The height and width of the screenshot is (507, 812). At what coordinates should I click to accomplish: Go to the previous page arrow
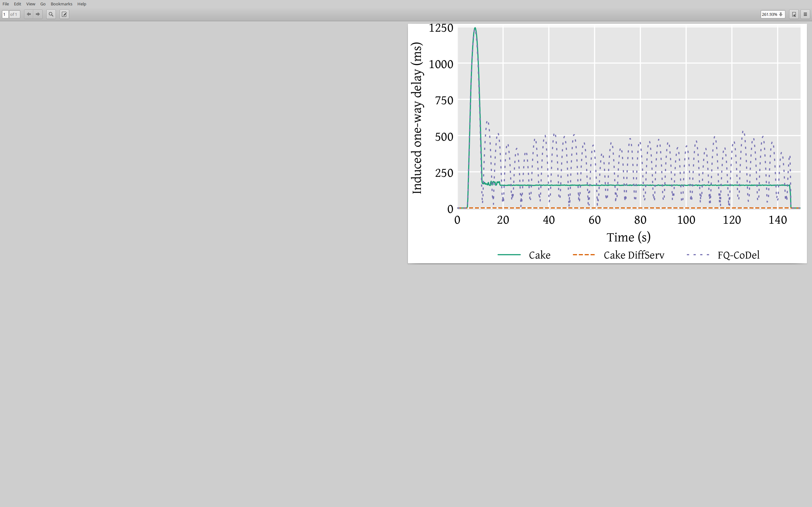(x=29, y=14)
